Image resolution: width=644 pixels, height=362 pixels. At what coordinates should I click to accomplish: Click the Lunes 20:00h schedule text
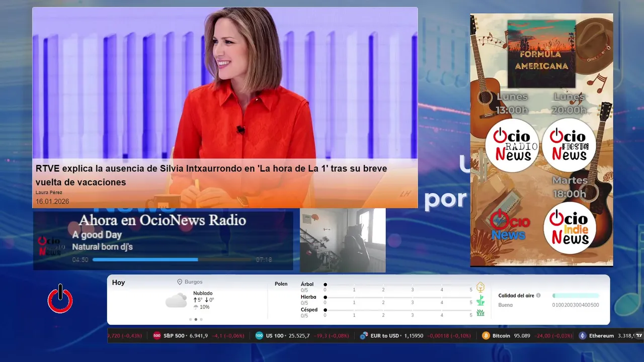click(569, 103)
